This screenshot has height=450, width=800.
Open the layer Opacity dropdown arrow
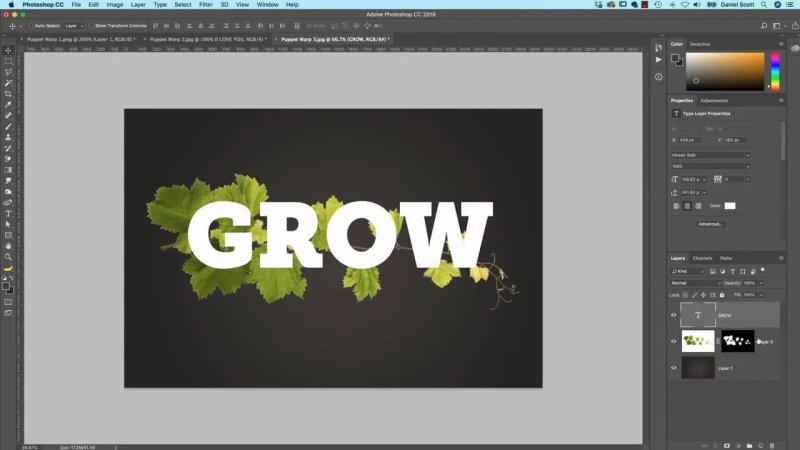[761, 283]
